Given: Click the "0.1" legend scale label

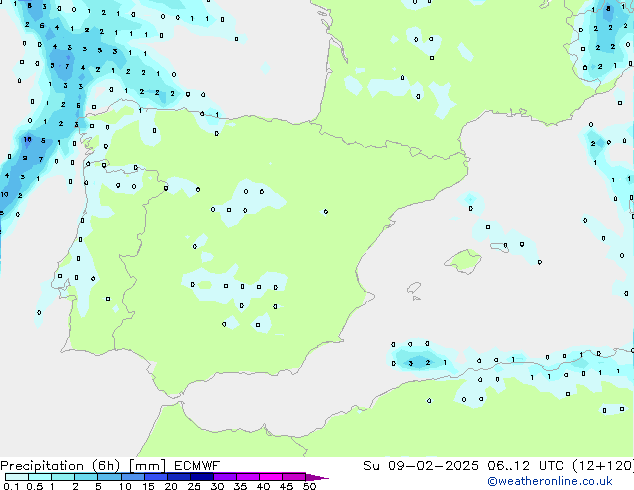Looking at the screenshot, I should coord(11,486).
